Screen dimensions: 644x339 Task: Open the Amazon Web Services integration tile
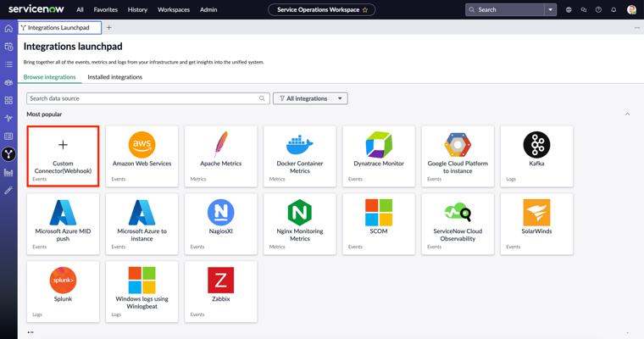click(x=142, y=155)
